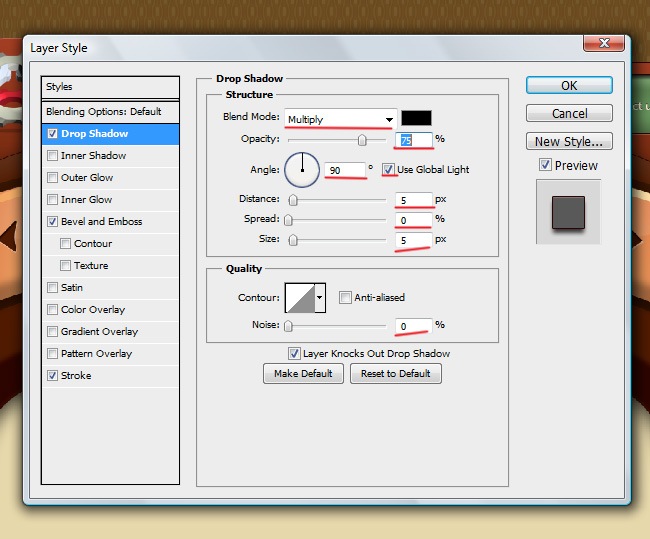Toggle Layer Knocks Out Drop Shadow

[x=294, y=353]
